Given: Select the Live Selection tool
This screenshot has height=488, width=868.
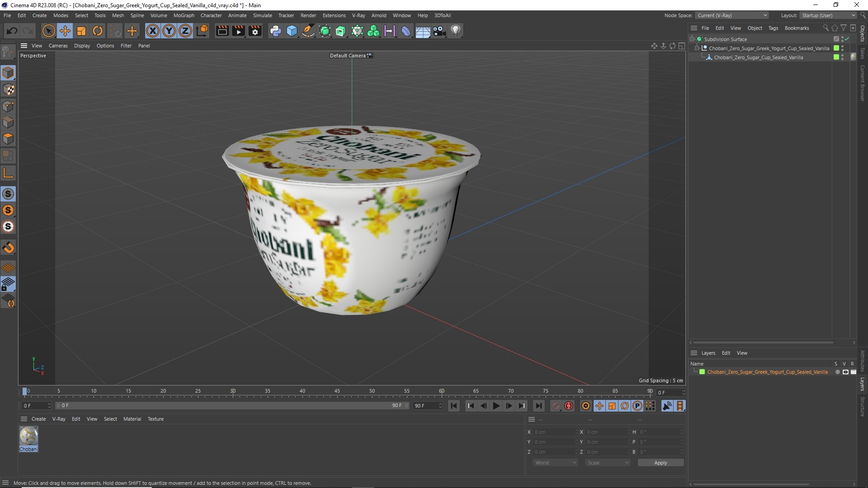Looking at the screenshot, I should pyautogui.click(x=48, y=31).
